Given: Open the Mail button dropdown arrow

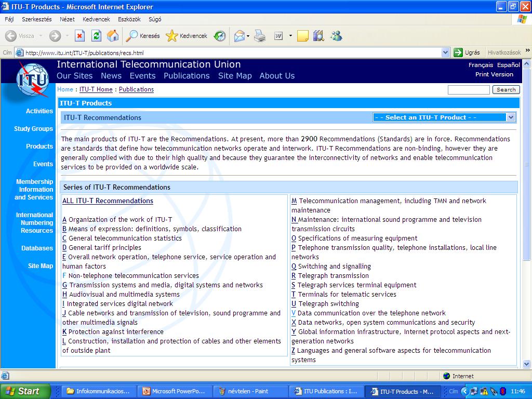Looking at the screenshot, I should pos(248,36).
